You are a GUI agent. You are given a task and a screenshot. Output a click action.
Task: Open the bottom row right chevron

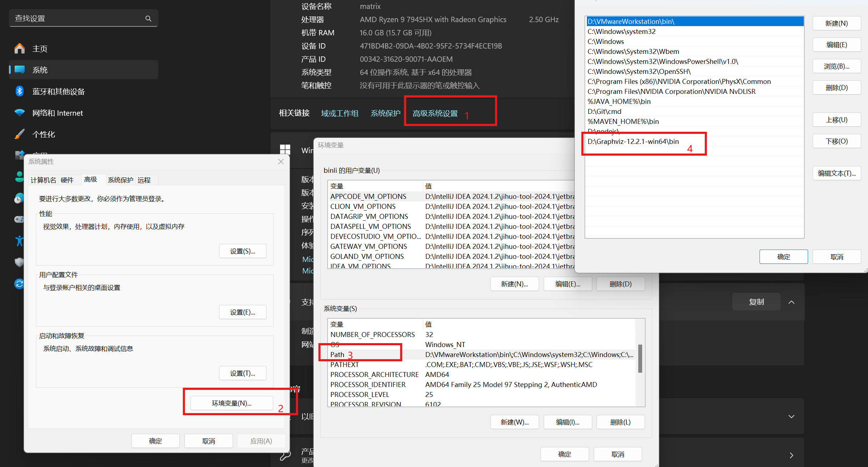(x=791, y=455)
